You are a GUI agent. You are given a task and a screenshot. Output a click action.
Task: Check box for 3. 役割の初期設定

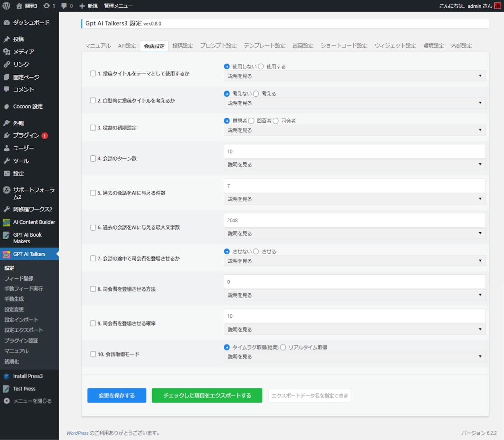(x=93, y=128)
